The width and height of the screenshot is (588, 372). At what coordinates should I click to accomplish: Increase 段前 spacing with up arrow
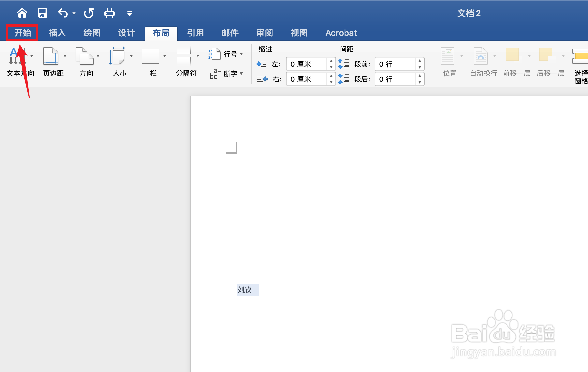click(420, 61)
